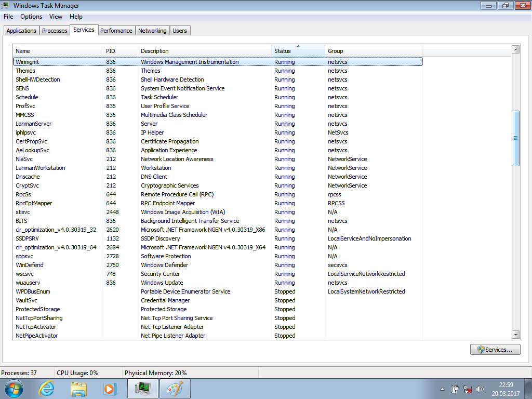This screenshot has width=532, height=399.
Task: Switch to the Users tab
Action: pyautogui.click(x=179, y=31)
